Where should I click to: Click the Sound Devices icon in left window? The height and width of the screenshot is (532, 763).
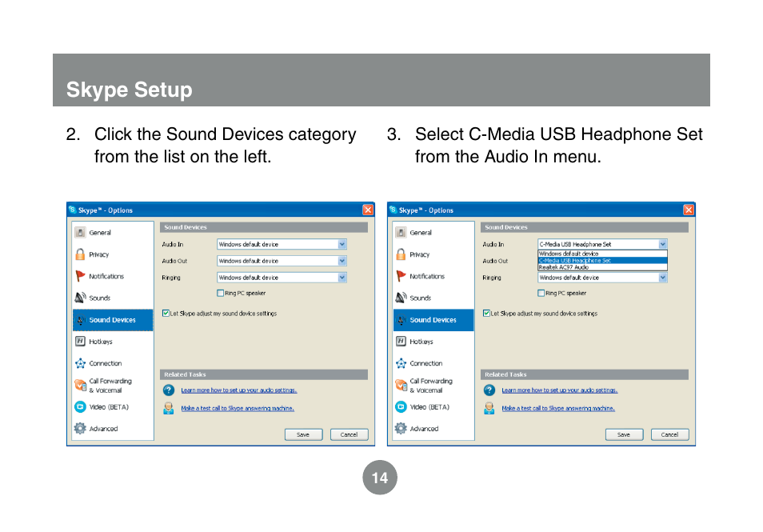click(80, 320)
